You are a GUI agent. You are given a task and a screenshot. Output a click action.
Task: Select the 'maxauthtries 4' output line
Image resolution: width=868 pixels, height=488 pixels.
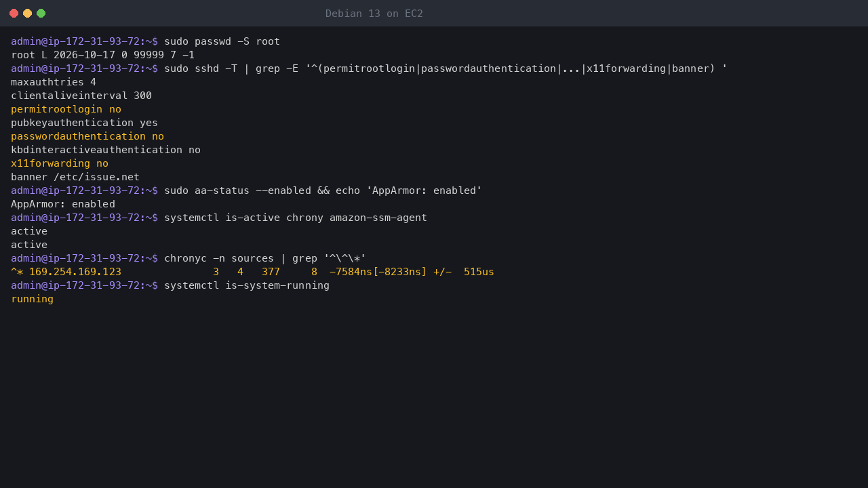tap(54, 82)
